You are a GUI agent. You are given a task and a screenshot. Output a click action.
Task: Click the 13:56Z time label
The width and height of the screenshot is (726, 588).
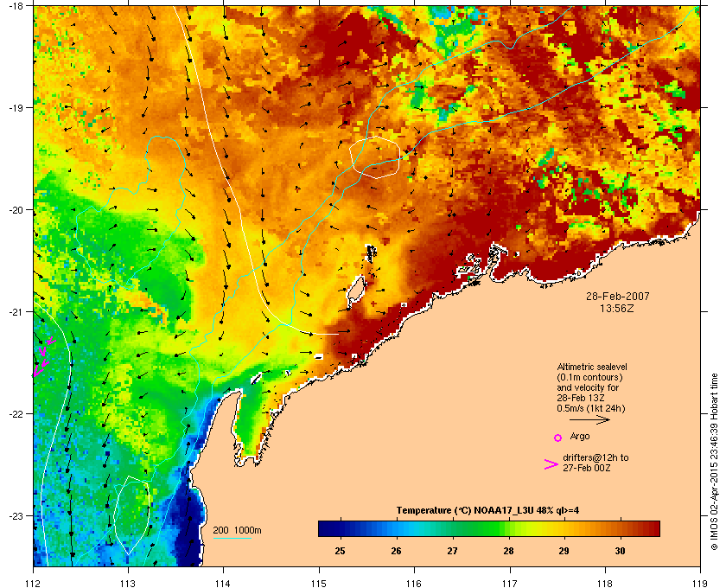[x=617, y=308]
